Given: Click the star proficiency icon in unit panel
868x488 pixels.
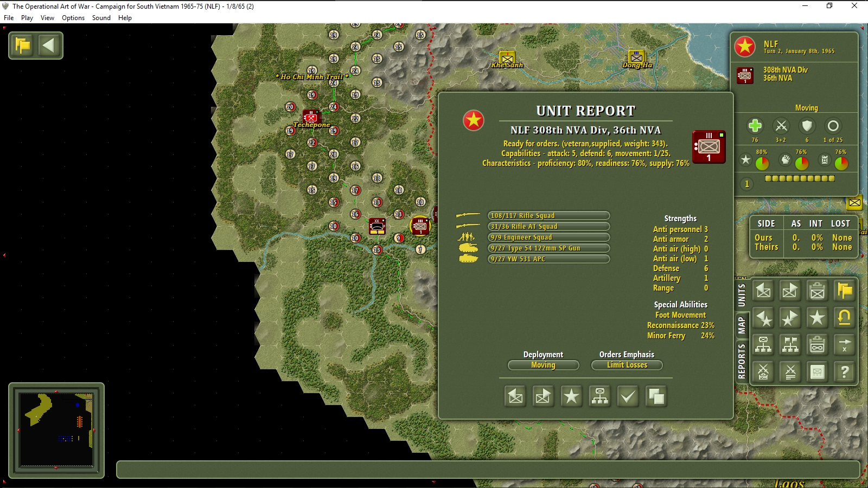Looking at the screenshot, I should pos(746,160).
